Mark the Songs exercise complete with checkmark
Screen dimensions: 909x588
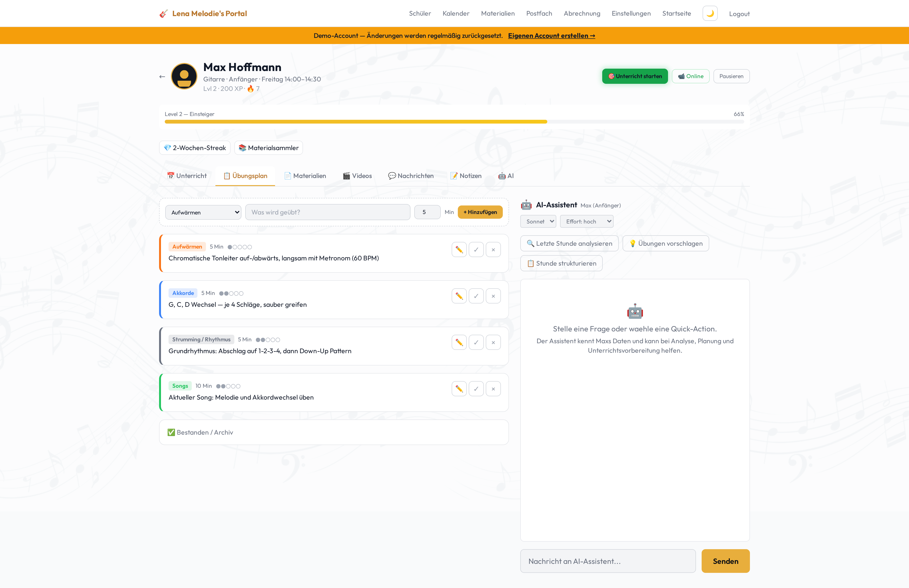pyautogui.click(x=476, y=389)
